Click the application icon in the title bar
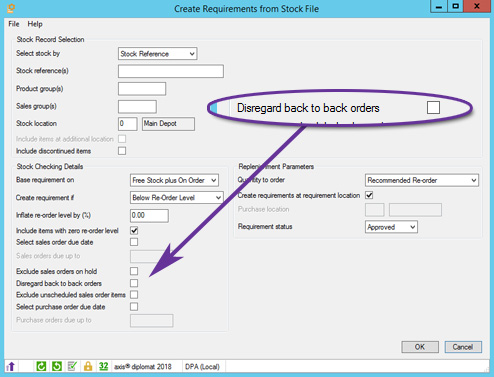This screenshot has width=494, height=377. tap(11, 8)
